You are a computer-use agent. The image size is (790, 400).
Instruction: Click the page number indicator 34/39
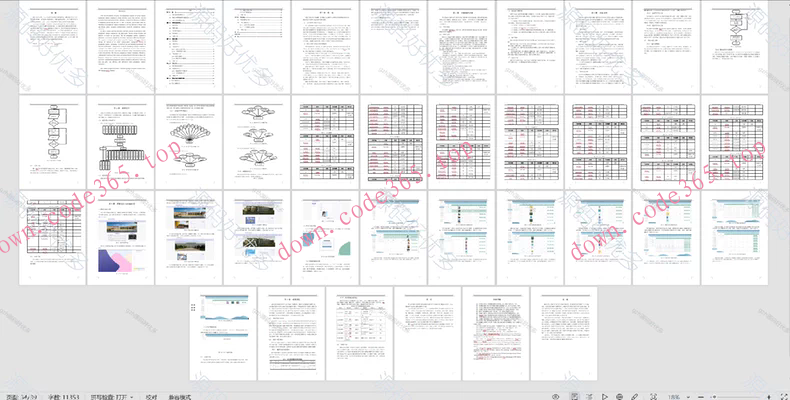[x=20, y=397]
